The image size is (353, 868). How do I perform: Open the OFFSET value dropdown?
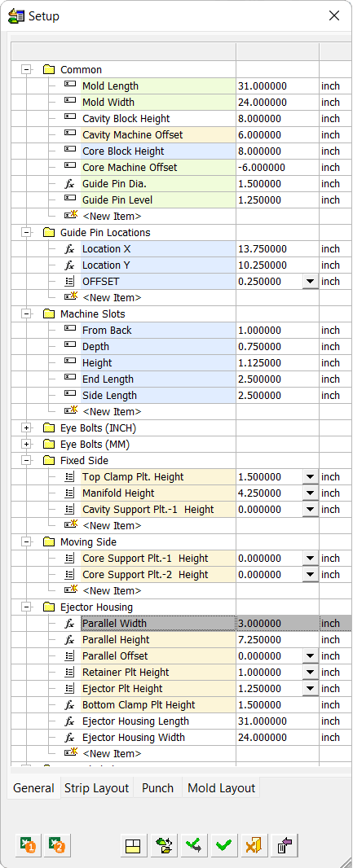311,282
